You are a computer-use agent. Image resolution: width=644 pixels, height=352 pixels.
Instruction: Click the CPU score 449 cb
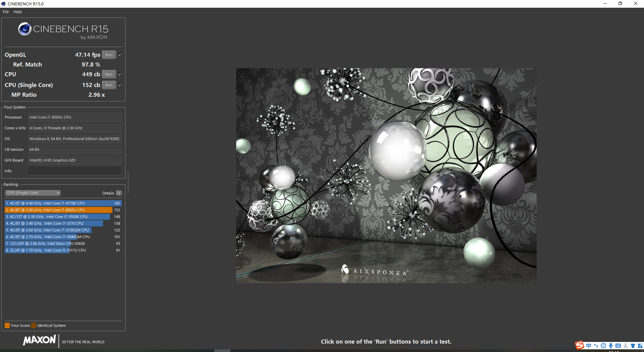pyautogui.click(x=91, y=74)
